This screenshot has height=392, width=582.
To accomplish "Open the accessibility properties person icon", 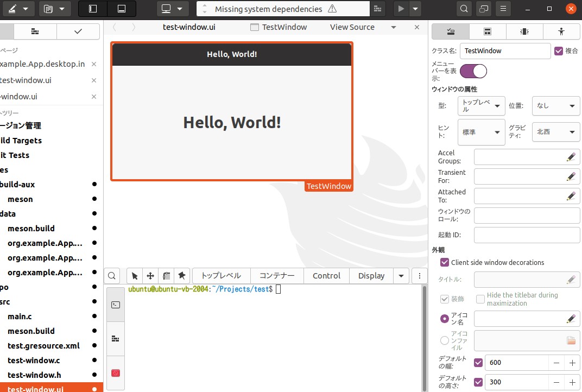I will tap(562, 31).
